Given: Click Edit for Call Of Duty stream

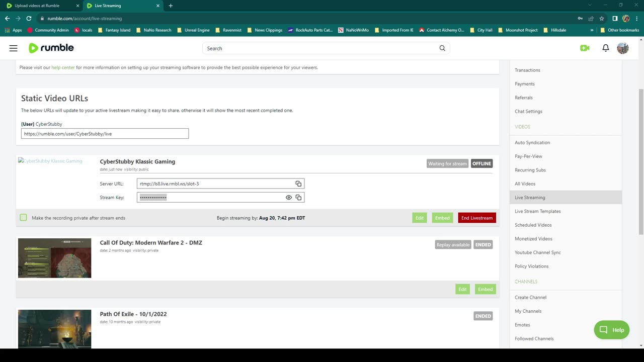Looking at the screenshot, I should tap(462, 289).
